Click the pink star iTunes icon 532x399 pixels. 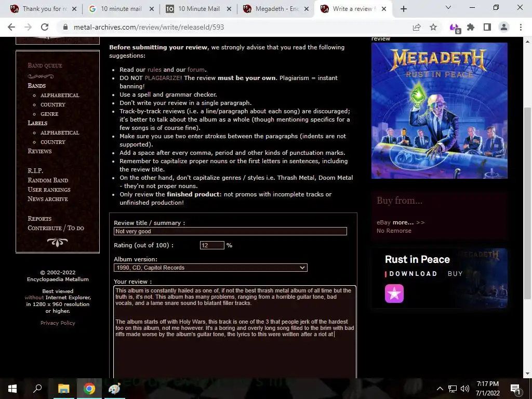tap(394, 294)
